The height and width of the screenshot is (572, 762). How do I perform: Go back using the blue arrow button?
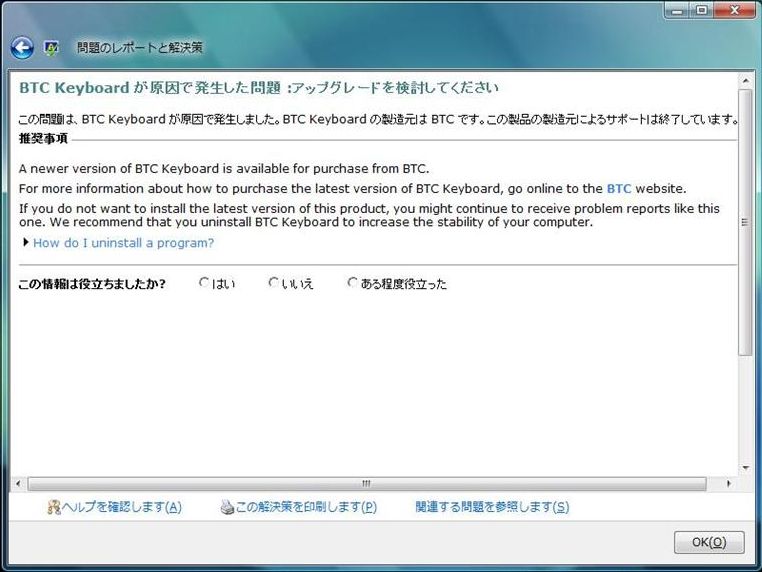coord(22,48)
